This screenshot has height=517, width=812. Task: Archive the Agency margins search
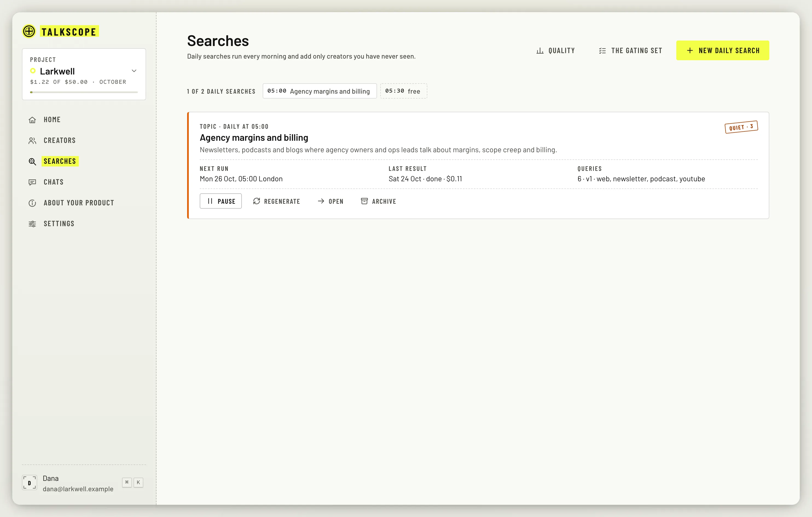pyautogui.click(x=378, y=201)
